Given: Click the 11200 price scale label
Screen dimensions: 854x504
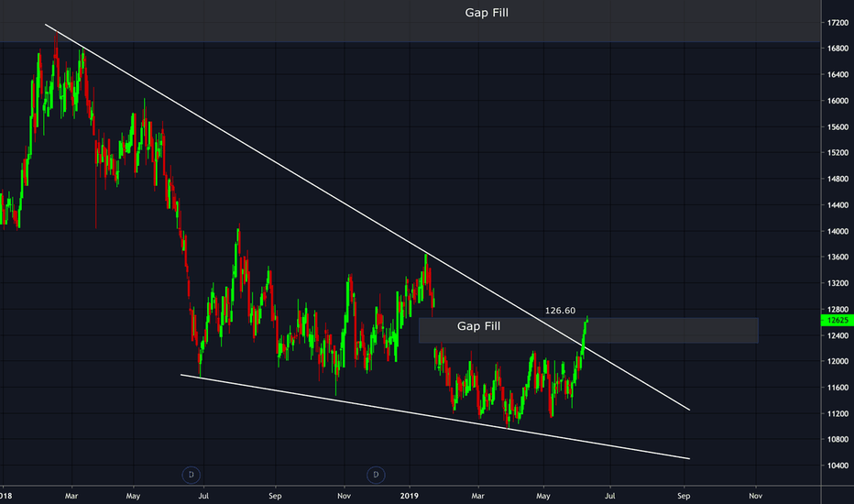Looking at the screenshot, I should click(838, 413).
